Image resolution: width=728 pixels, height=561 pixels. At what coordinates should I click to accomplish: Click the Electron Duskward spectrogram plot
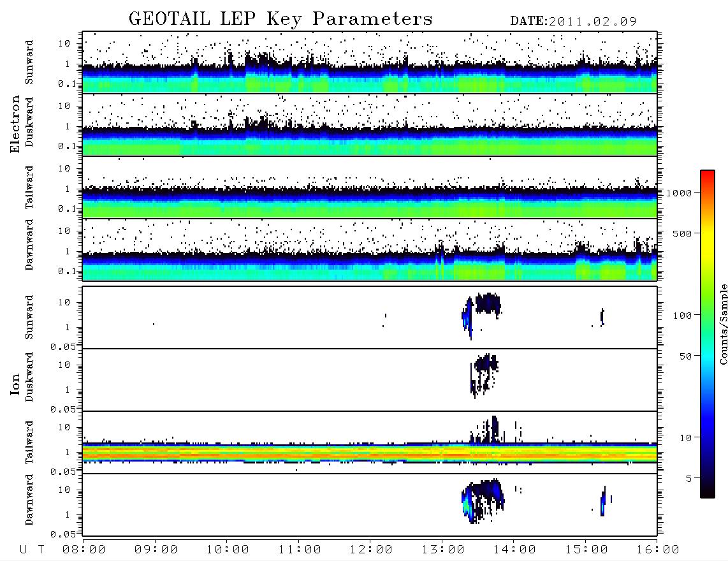[370, 124]
